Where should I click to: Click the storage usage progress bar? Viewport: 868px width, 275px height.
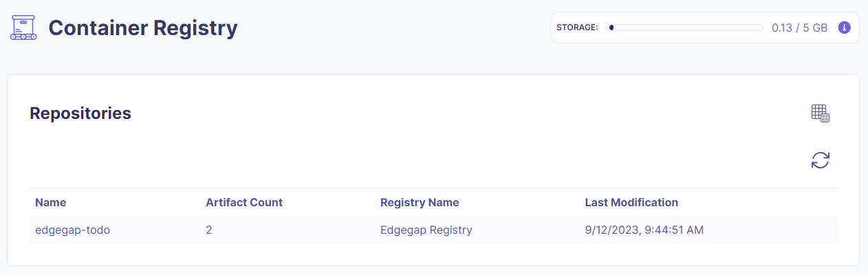pos(686,27)
